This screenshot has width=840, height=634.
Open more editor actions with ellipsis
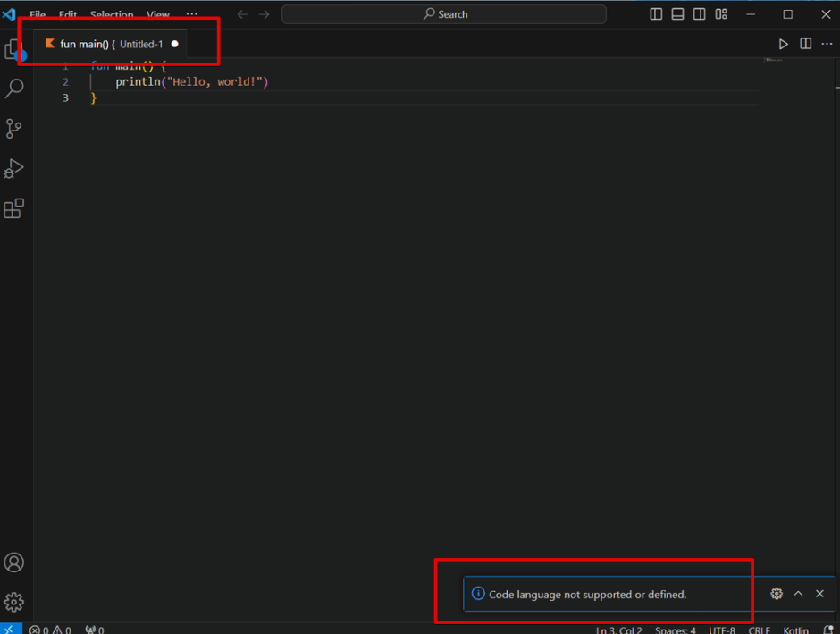[827, 43]
